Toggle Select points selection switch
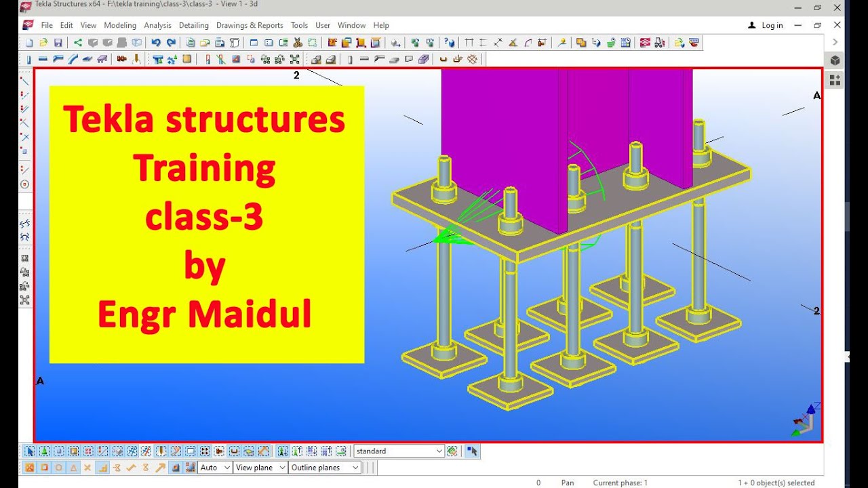This screenshot has height=488, width=868. pos(87,451)
